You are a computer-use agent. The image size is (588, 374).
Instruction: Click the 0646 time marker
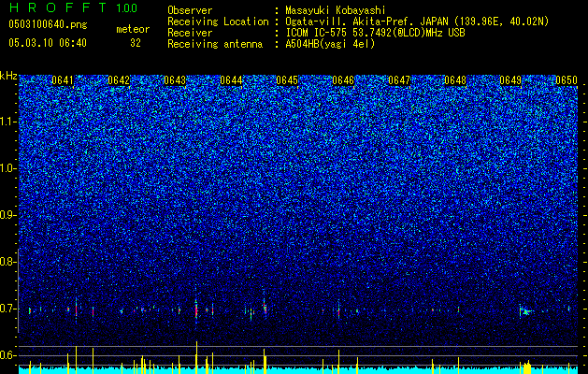343,80
